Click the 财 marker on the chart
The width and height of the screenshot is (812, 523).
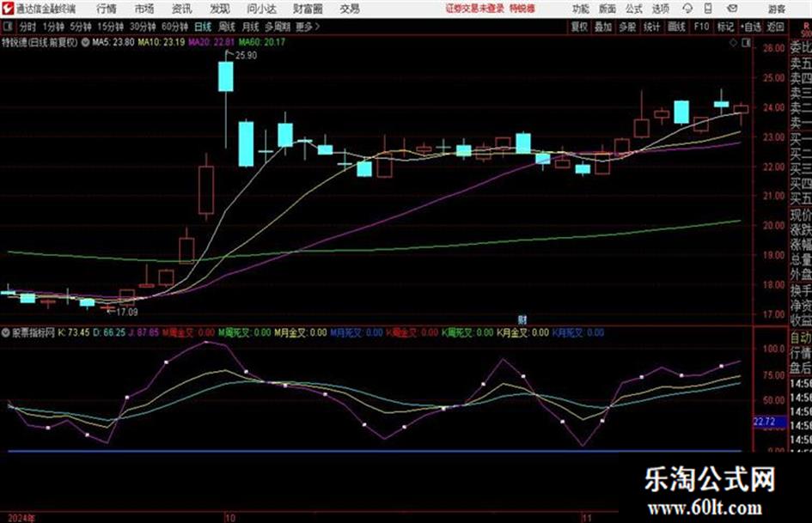[522, 319]
